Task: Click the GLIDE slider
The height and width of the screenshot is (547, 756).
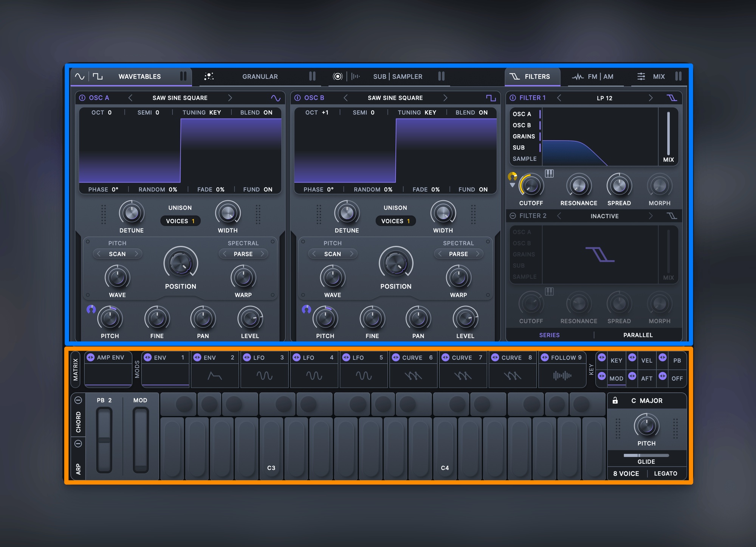Action: (x=646, y=455)
